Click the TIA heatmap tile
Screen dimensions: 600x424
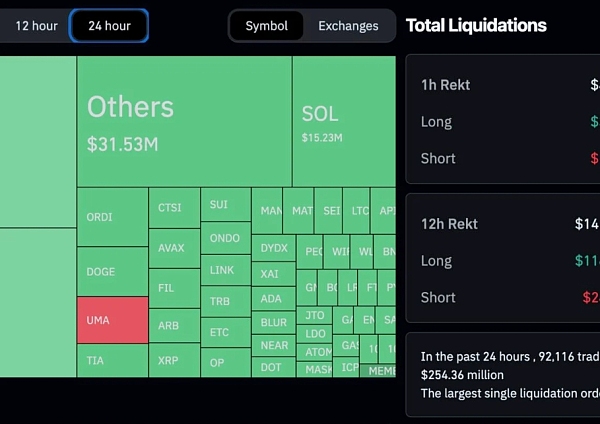tap(112, 360)
